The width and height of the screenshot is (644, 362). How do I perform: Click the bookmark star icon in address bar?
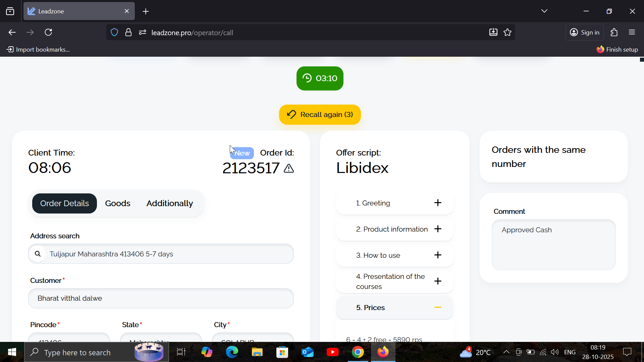pos(507,33)
